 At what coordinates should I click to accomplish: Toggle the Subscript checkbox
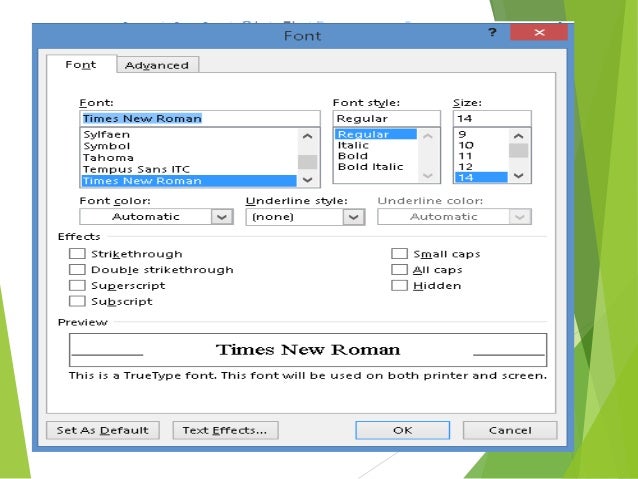pos(77,301)
